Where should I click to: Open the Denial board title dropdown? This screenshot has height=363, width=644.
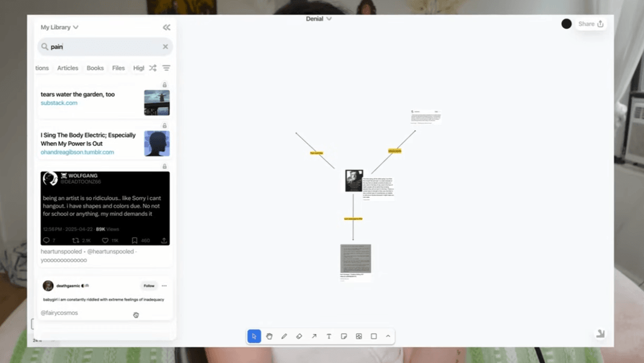coord(319,19)
